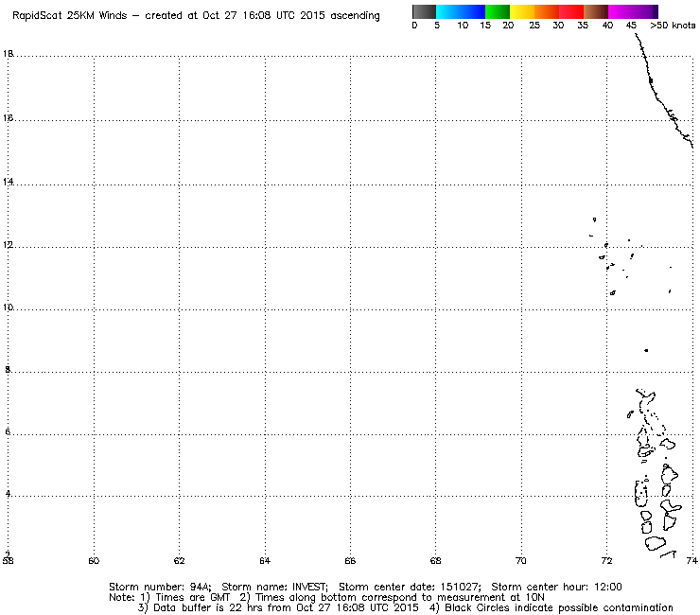This screenshot has height=615, width=700.
Task: Pick the orange 25–30 knots legend color
Action: tap(547, 11)
